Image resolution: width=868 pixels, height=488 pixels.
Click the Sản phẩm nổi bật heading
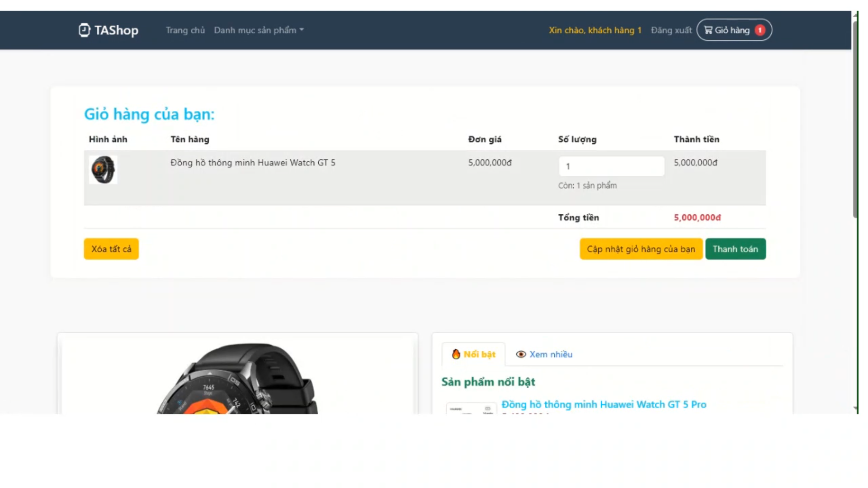pos(488,382)
